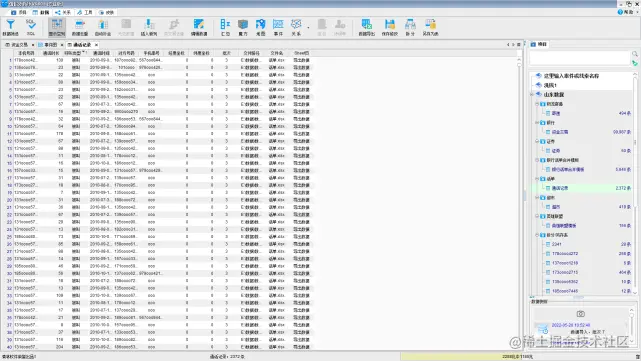Collapse the folder containing the 2341 table
Image resolution: width=641 pixels, height=361 pixels.
pyautogui.click(x=537, y=235)
